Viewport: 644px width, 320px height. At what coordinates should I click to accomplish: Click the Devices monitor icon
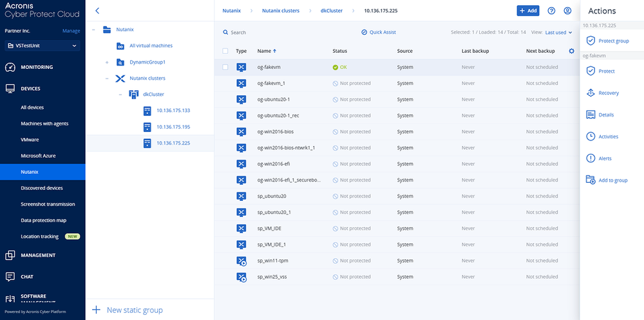pyautogui.click(x=10, y=89)
